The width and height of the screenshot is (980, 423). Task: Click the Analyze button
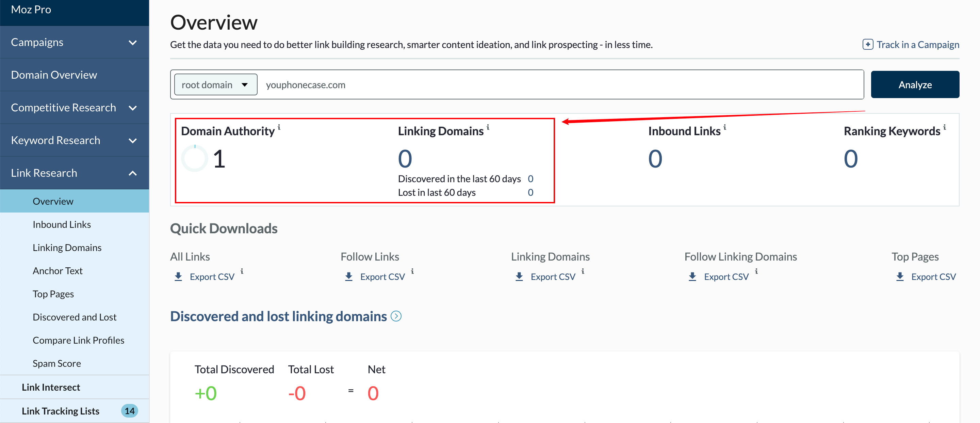coord(915,84)
